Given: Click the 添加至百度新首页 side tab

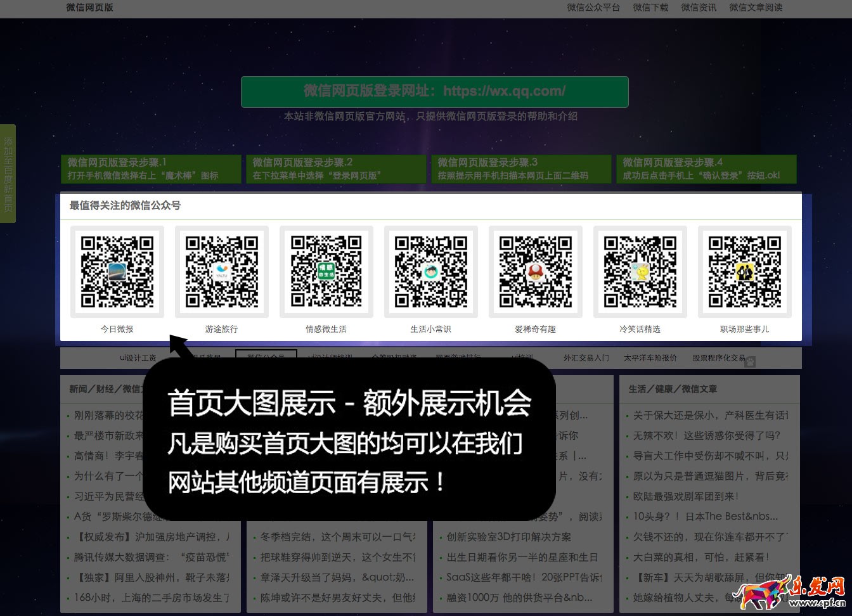Looking at the screenshot, I should [x=8, y=174].
